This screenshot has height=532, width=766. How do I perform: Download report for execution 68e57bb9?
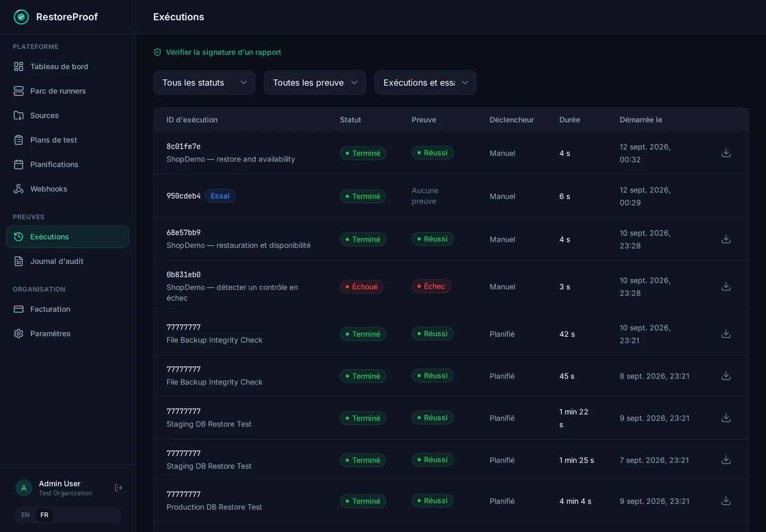coord(726,239)
